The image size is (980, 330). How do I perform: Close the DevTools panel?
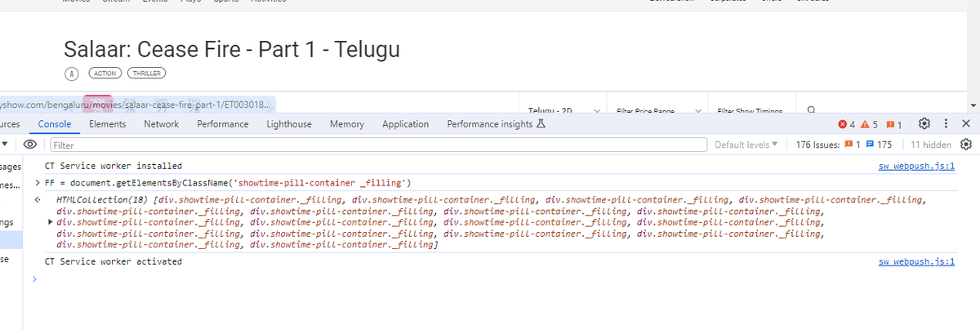pos(965,124)
